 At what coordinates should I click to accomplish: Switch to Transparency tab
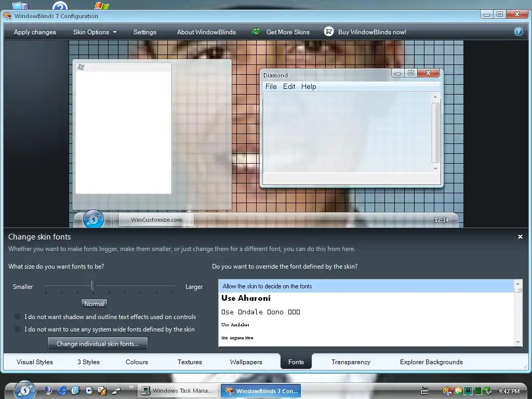click(351, 362)
